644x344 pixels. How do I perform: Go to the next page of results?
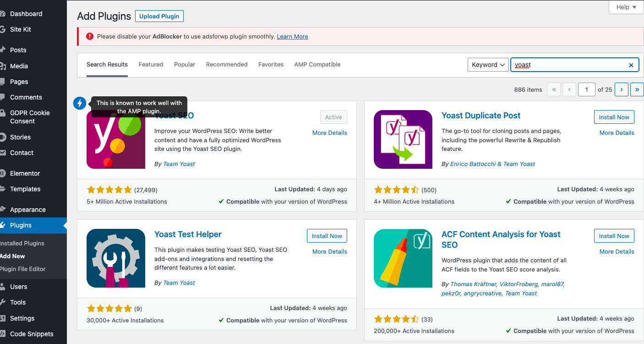[x=622, y=89]
